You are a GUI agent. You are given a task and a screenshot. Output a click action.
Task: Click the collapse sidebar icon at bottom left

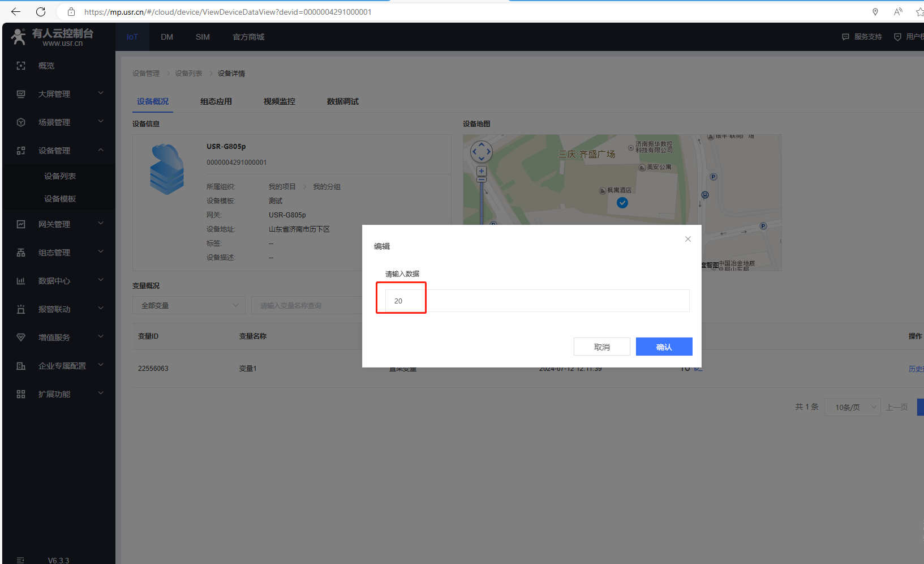coord(20,560)
